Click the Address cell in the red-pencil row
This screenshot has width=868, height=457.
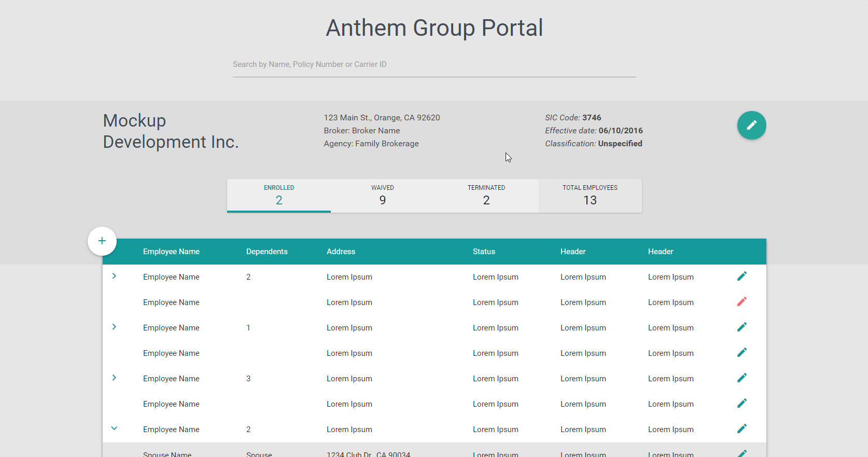(x=349, y=302)
